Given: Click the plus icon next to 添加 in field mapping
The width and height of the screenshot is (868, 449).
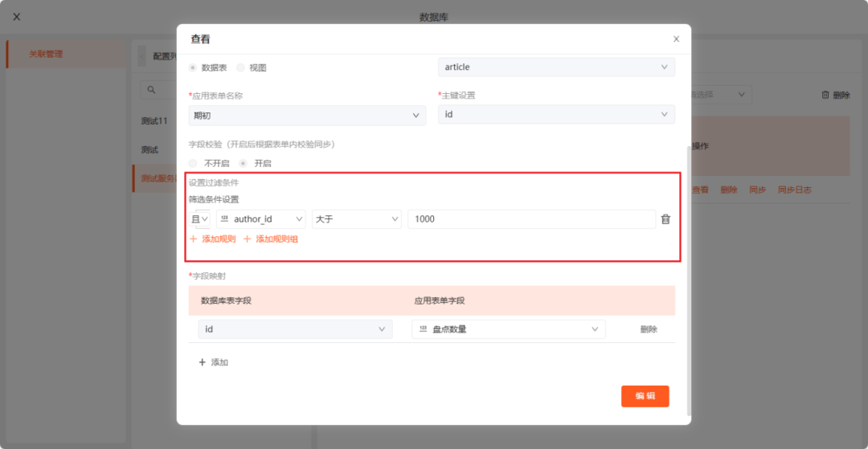Looking at the screenshot, I should coord(202,363).
